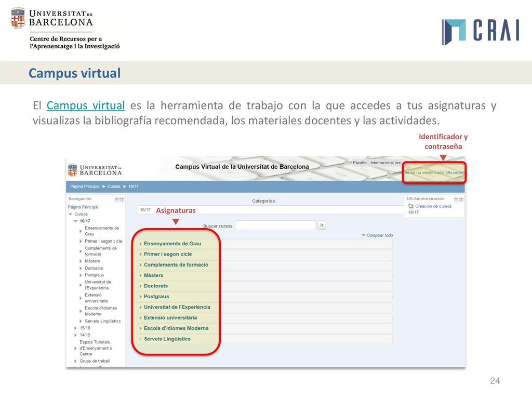Hide the UB Administración block icon
Screen dimensions: 532x399
(x=456, y=199)
